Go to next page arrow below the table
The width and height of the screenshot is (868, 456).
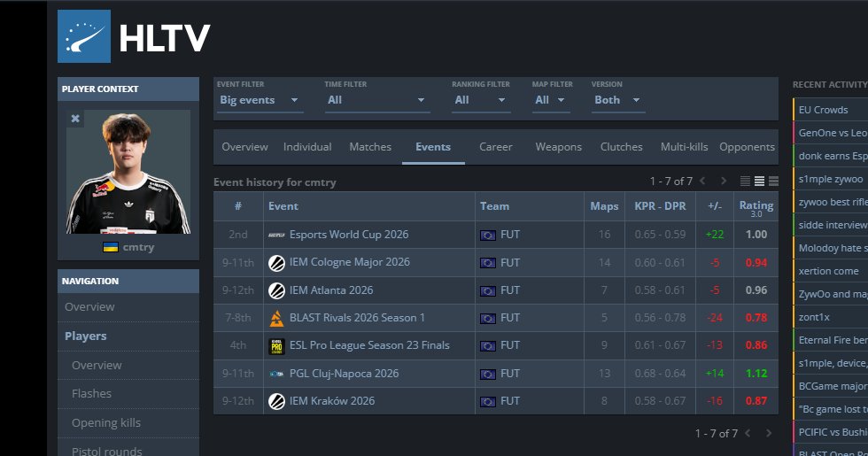(769, 433)
